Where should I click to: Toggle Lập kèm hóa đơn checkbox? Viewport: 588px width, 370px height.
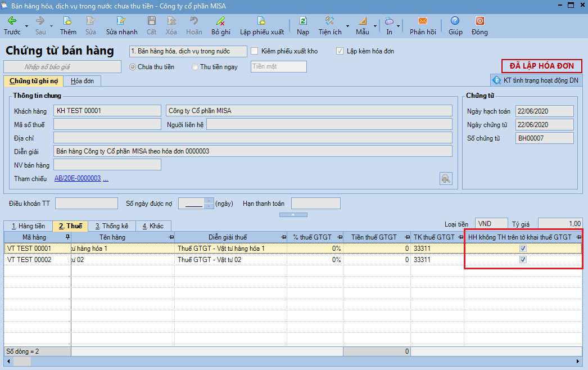click(x=340, y=51)
